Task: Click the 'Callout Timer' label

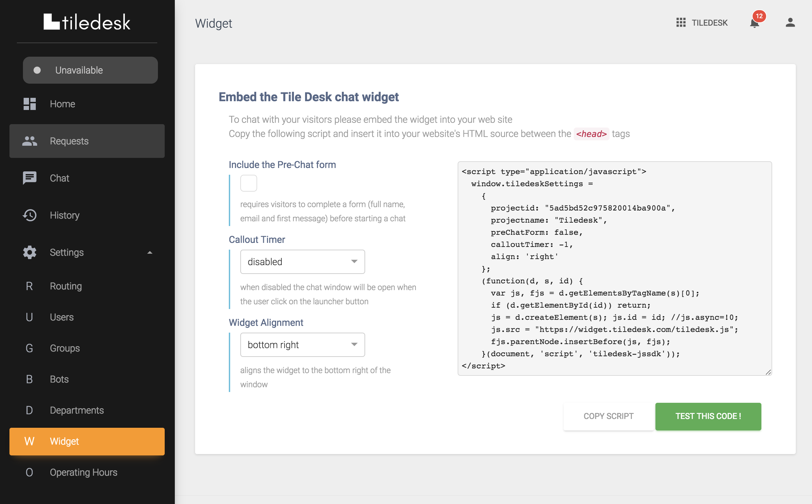Action: (257, 240)
